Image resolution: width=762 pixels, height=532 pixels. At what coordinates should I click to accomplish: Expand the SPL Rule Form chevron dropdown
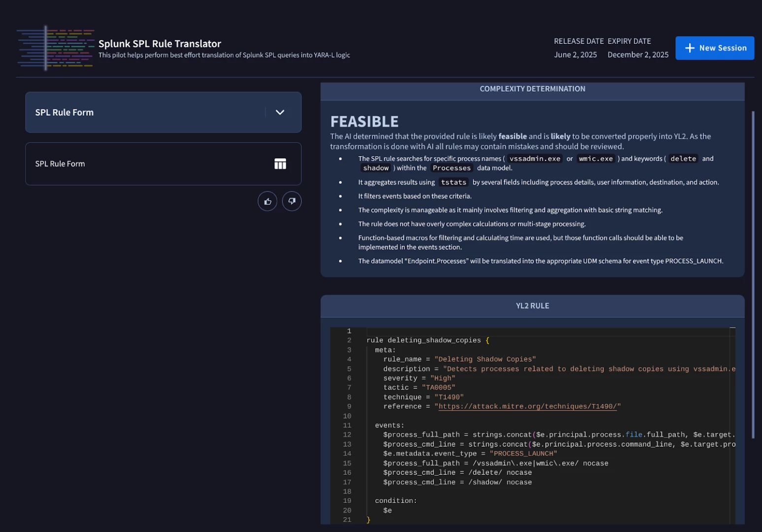[280, 112]
